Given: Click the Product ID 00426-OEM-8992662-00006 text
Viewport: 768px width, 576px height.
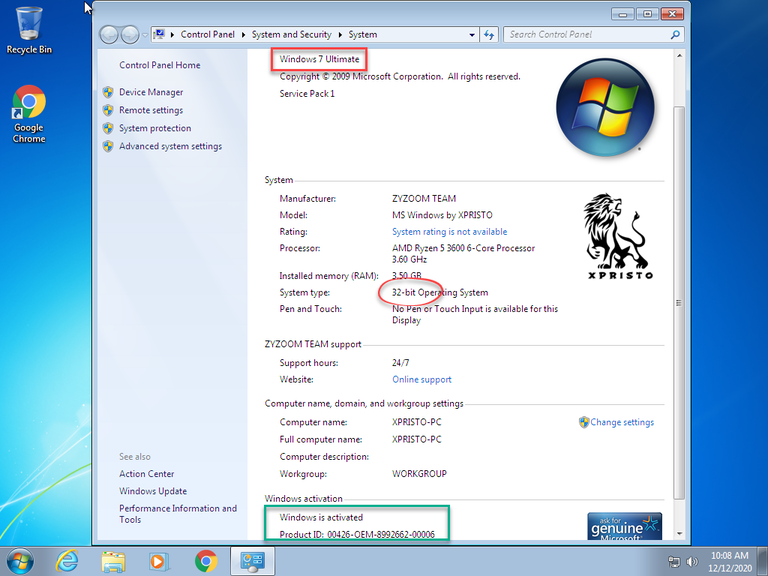Looking at the screenshot, I should (x=357, y=534).
